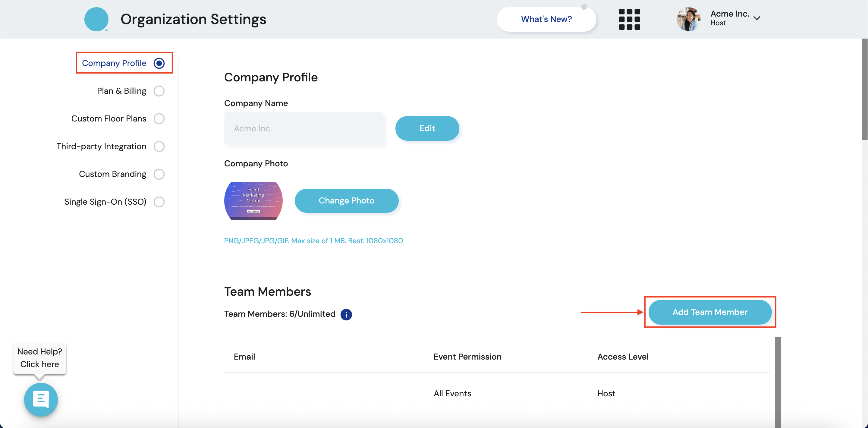Select the Custom Branding radio button
The image size is (868, 428).
click(159, 174)
